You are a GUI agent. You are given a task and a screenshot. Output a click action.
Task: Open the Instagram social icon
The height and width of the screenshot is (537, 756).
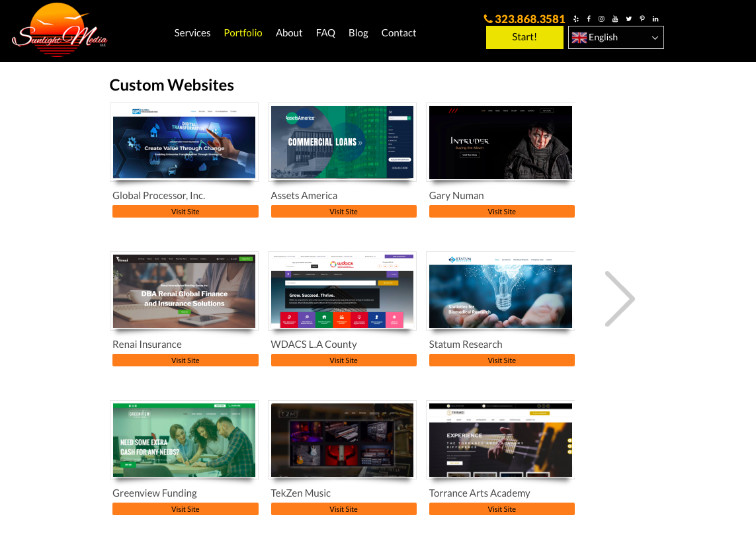click(x=601, y=19)
